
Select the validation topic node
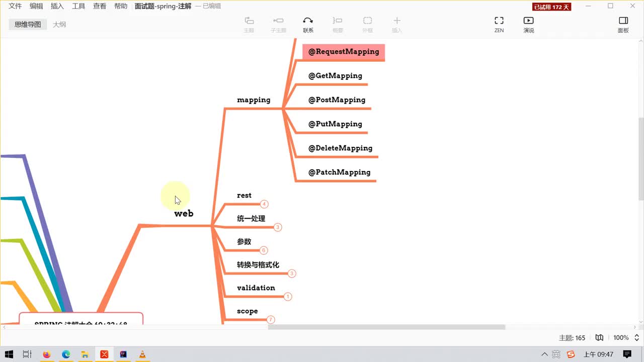(256, 288)
